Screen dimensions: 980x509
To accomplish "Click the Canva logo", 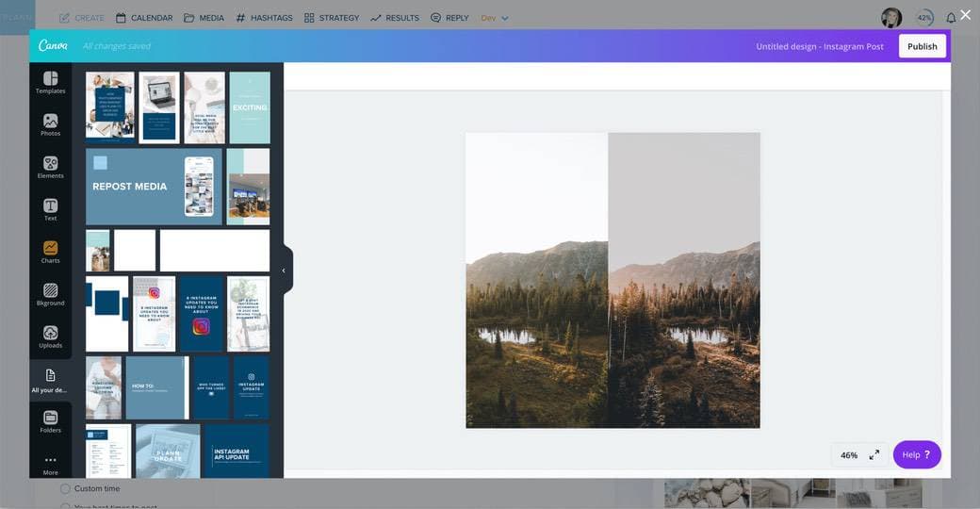I will 53,45.
